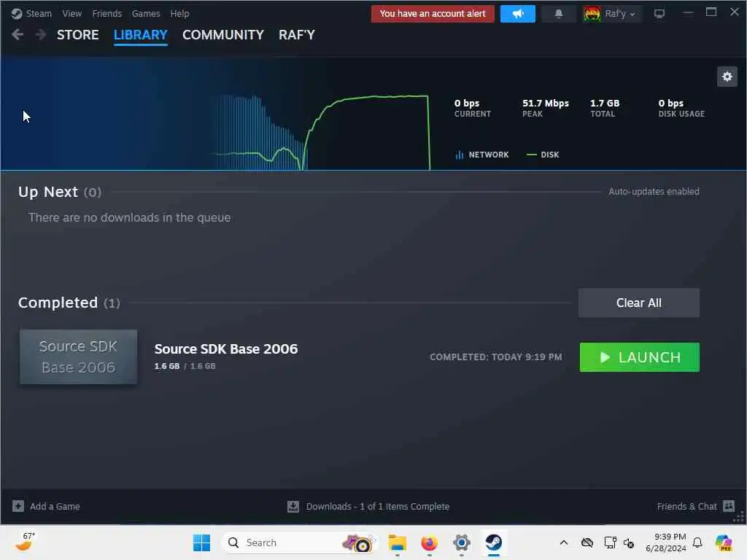Viewport: 747px width, 560px height.
Task: Open Windows notification bell on taskbar
Action: pyautogui.click(x=697, y=542)
